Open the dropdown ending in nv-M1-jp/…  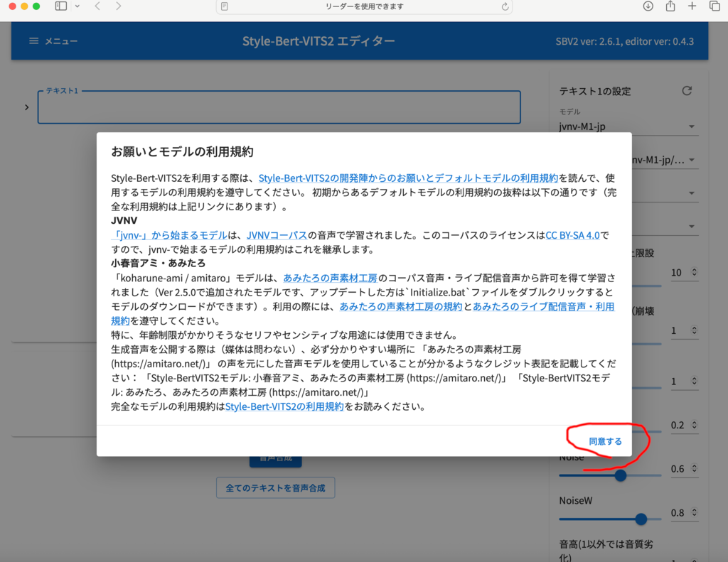[665, 160]
